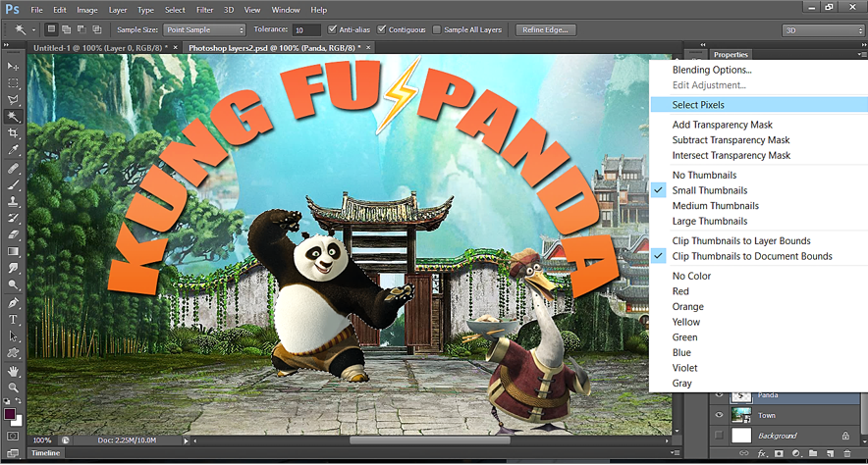
Task: Click the Create New Layer icon
Action: point(830,453)
